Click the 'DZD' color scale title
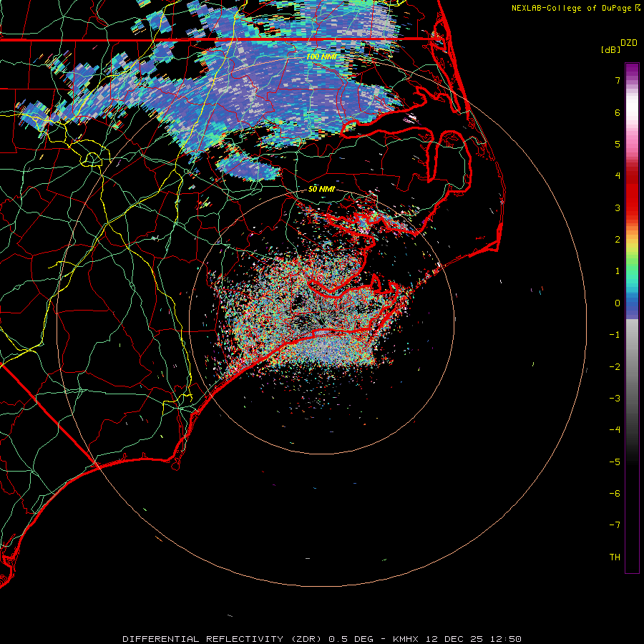 [629, 43]
